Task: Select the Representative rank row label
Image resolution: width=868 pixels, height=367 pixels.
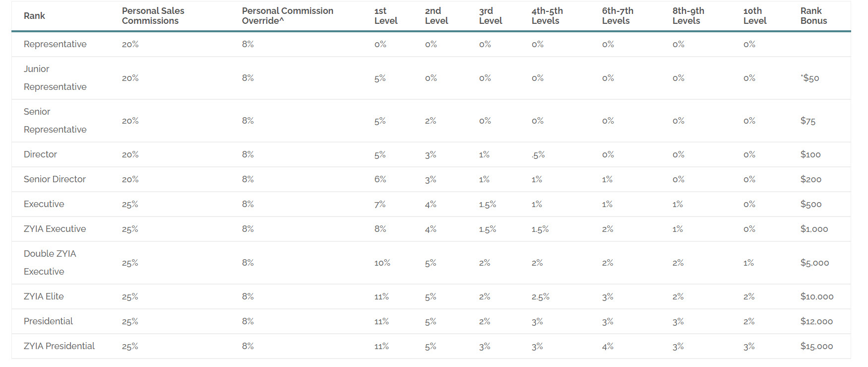Action: coord(55,44)
